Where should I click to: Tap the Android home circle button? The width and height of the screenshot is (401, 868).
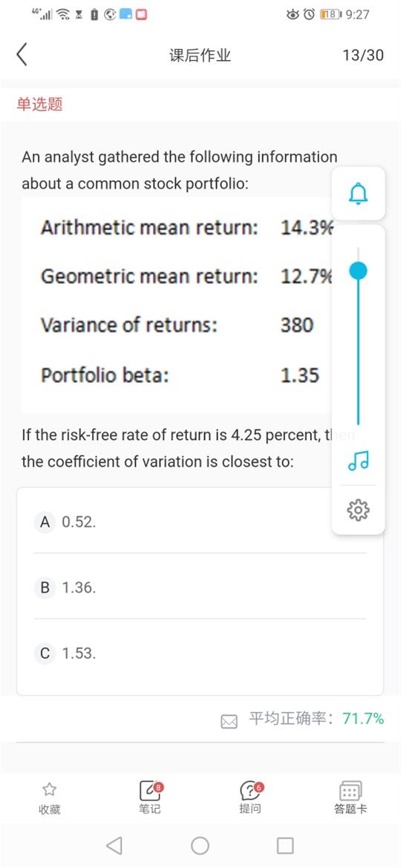200,845
